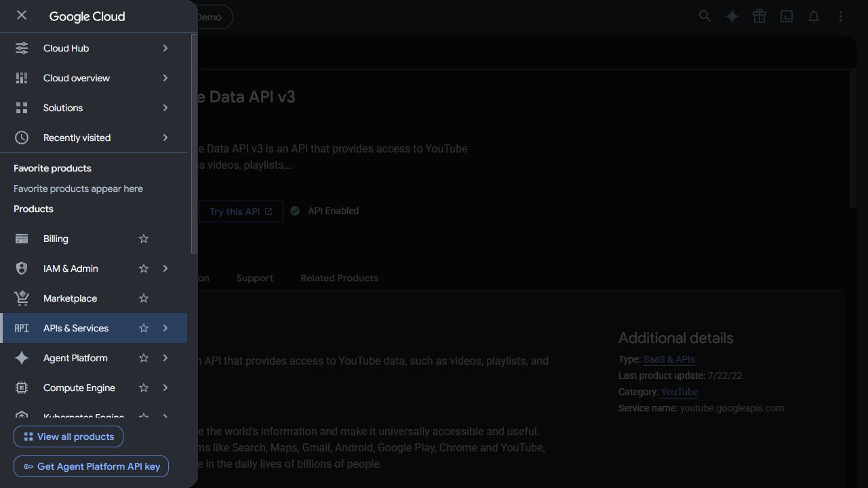Favorite Marketplace using its star

pyautogui.click(x=144, y=298)
